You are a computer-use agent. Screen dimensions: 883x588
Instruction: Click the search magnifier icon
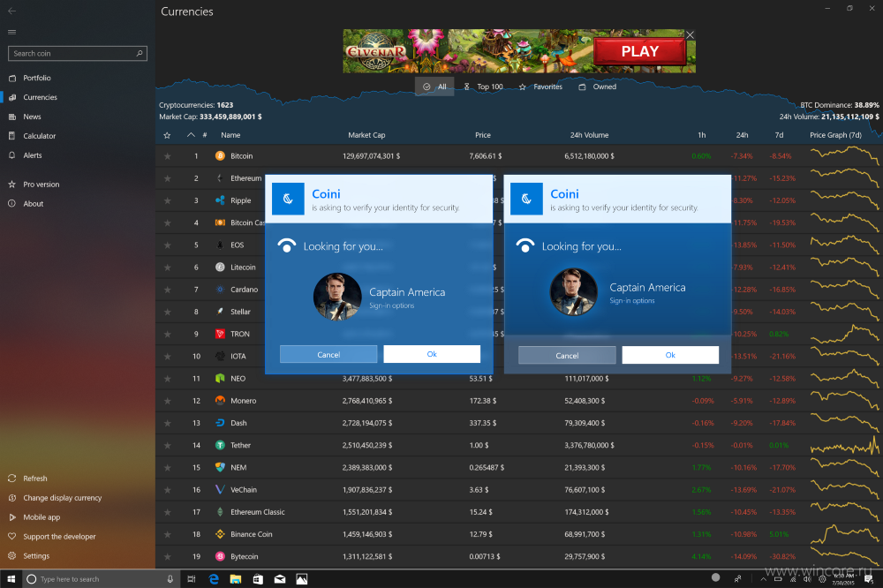coord(140,54)
